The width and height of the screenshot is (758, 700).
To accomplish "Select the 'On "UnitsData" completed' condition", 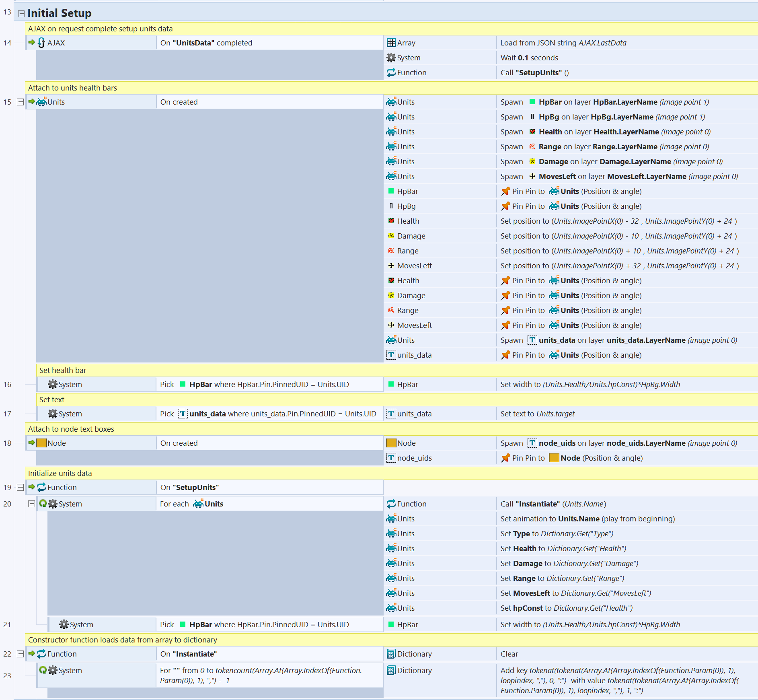I will tap(206, 43).
